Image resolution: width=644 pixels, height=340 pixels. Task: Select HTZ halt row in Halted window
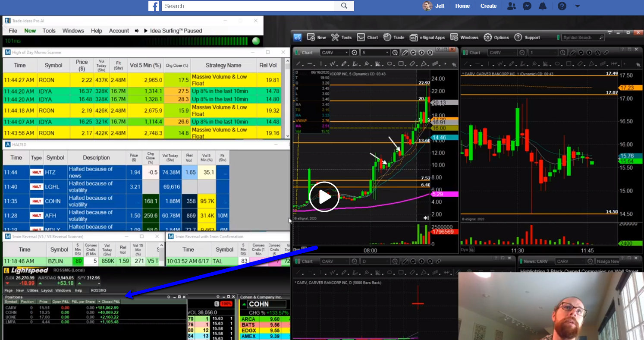click(x=116, y=172)
